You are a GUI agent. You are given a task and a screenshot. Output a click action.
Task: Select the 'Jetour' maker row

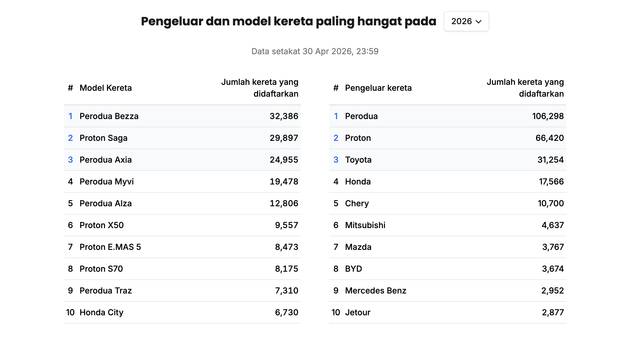coord(448,312)
